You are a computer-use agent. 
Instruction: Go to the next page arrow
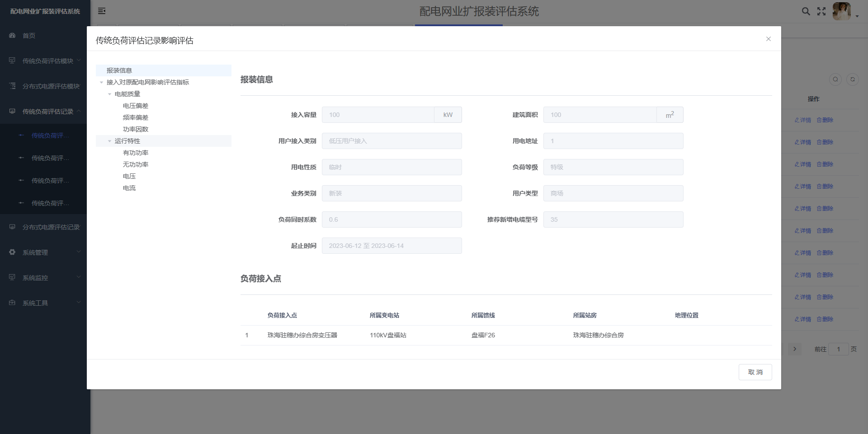coord(795,349)
